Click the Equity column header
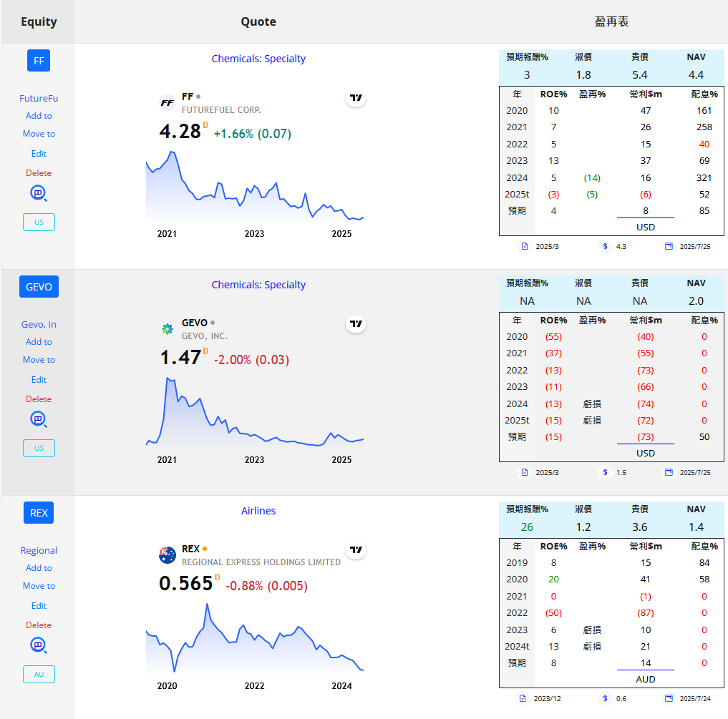728x719 pixels. pyautogui.click(x=39, y=21)
